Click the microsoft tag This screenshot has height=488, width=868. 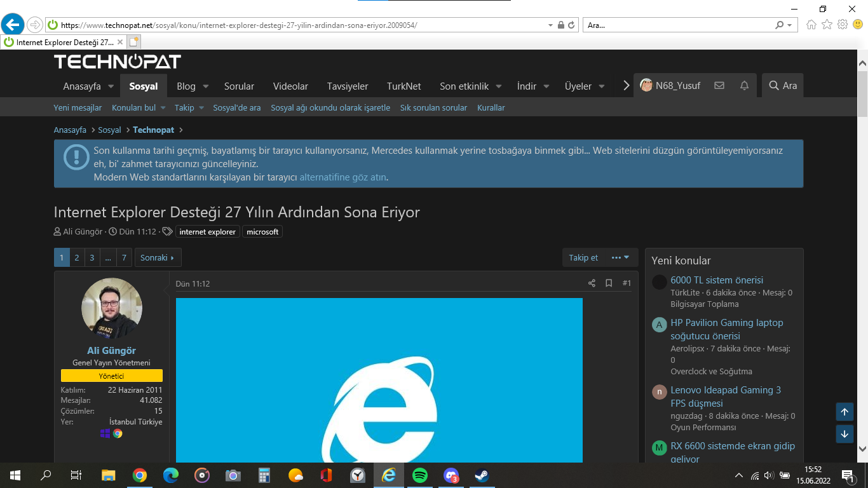262,232
